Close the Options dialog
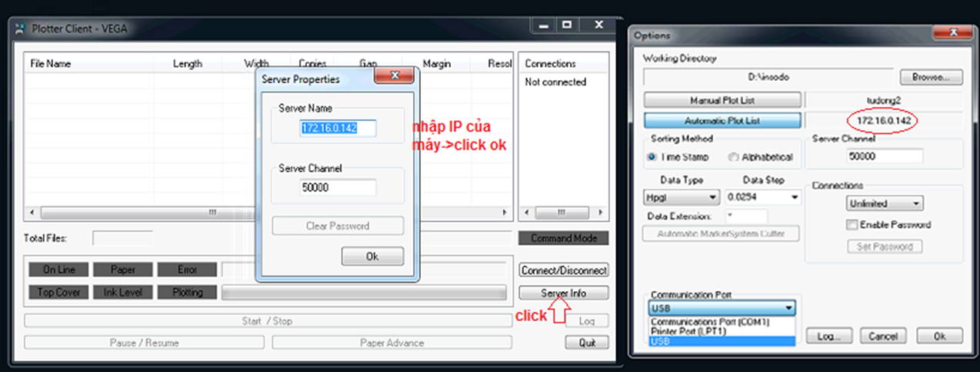The width and height of the screenshot is (980, 372). pos(953,32)
